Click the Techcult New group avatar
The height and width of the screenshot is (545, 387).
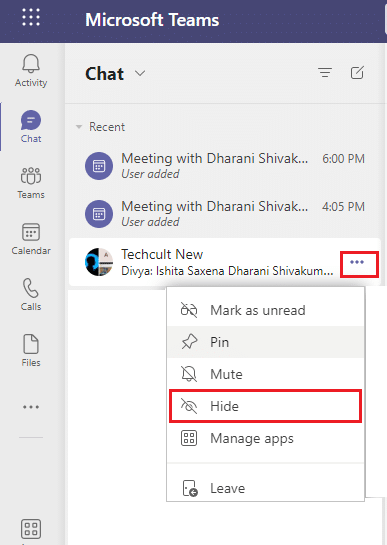coord(99,262)
